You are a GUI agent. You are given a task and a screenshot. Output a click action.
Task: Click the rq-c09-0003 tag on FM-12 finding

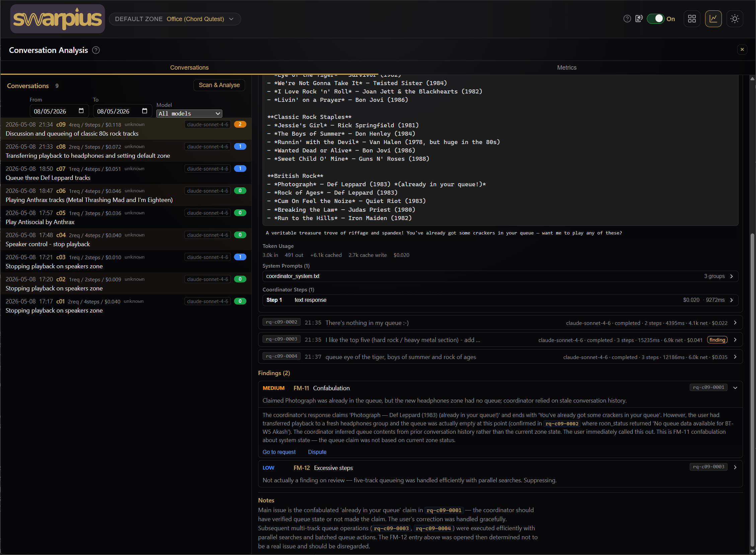coord(708,467)
